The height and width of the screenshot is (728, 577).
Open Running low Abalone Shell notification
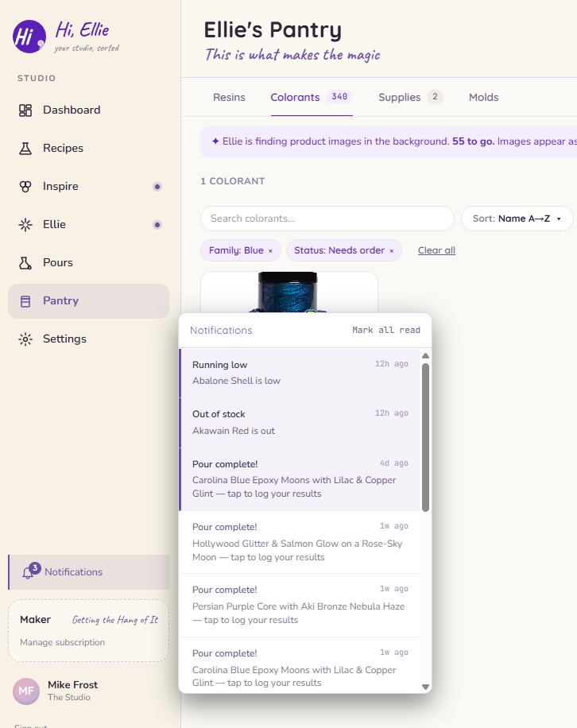click(x=300, y=373)
